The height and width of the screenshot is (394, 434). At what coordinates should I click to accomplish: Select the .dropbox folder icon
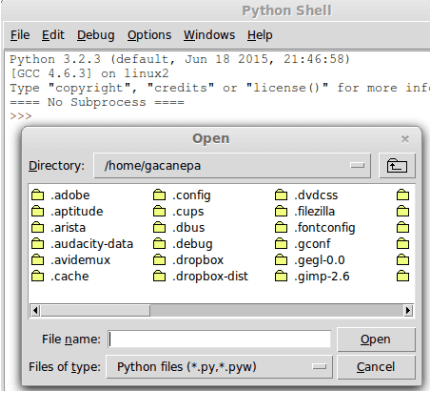pyautogui.click(x=159, y=260)
